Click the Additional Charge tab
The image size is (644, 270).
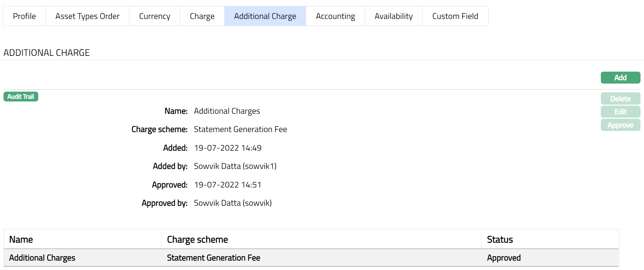(265, 16)
